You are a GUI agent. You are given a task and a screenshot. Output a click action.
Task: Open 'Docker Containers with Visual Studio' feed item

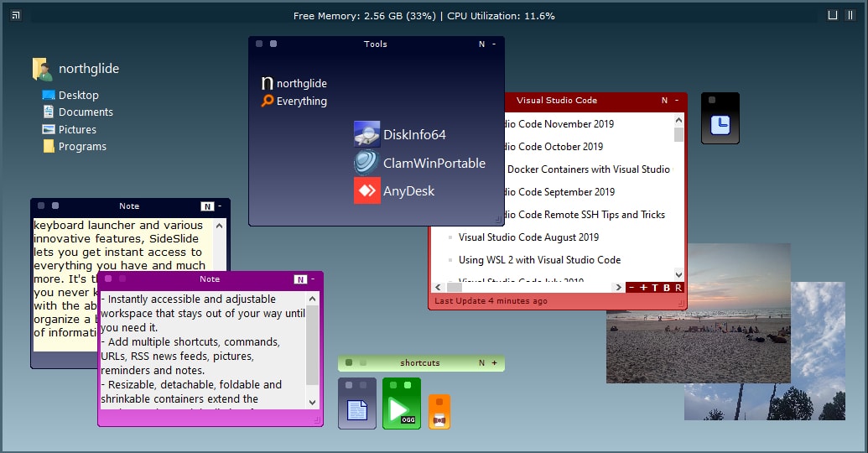(x=589, y=169)
